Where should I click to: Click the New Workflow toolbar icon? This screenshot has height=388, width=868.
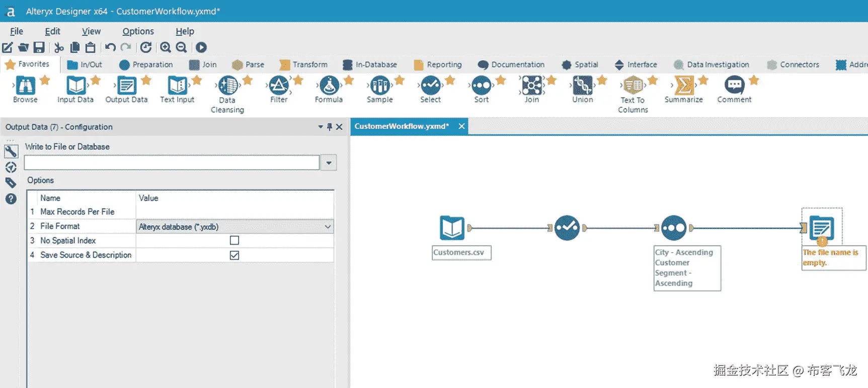[8, 47]
